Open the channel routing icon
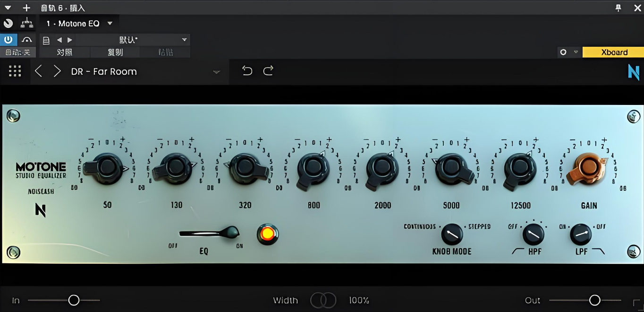644x312 pixels. [x=27, y=23]
